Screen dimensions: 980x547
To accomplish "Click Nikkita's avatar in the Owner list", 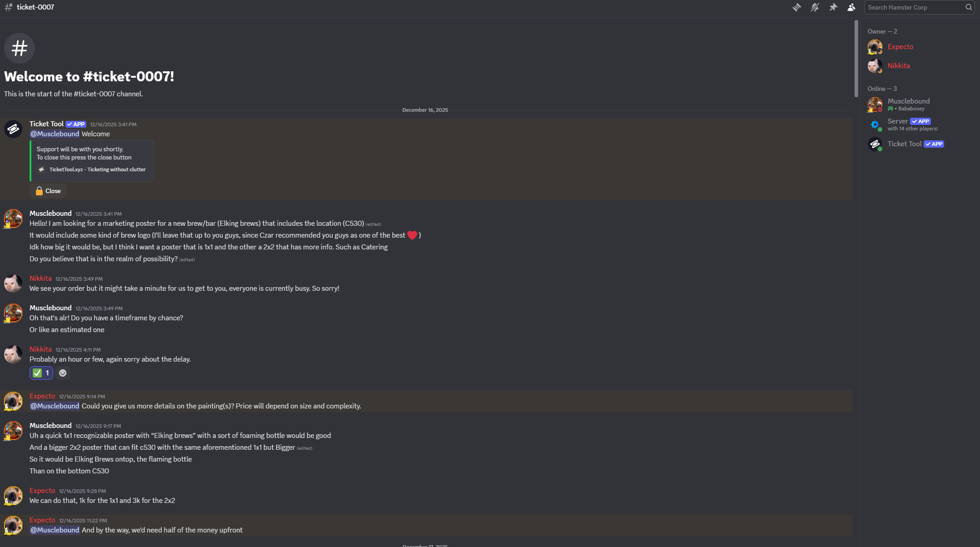I will (x=875, y=66).
